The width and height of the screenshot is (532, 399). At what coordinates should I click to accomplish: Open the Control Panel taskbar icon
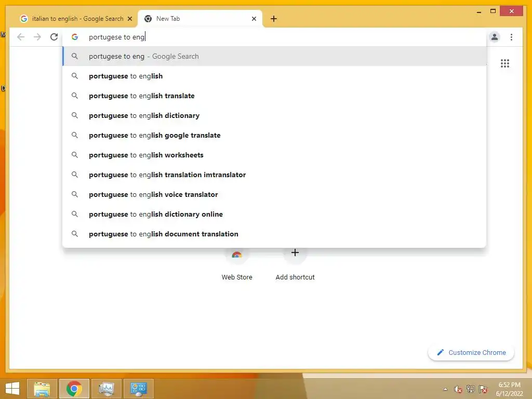(x=138, y=389)
